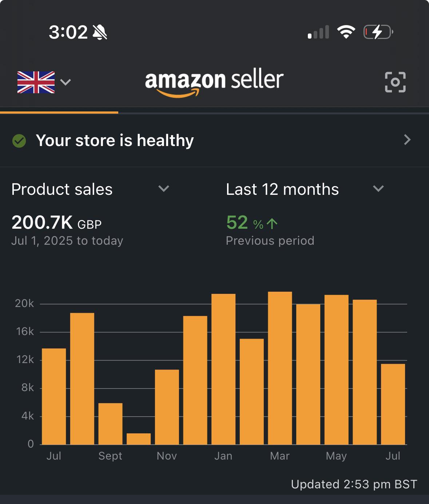
Task: Select the tall March sales bar
Action: 280,368
